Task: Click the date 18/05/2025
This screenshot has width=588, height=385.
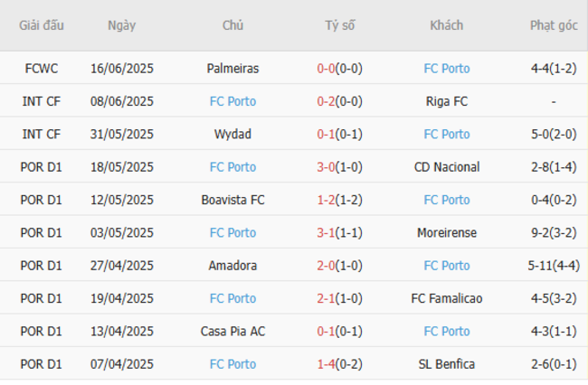Action: coord(122,167)
